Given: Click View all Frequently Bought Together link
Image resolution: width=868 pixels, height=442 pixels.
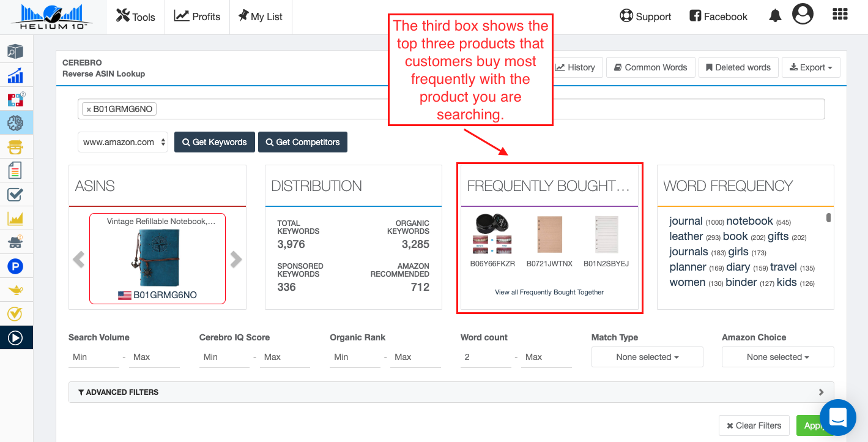Looking at the screenshot, I should 549,292.
